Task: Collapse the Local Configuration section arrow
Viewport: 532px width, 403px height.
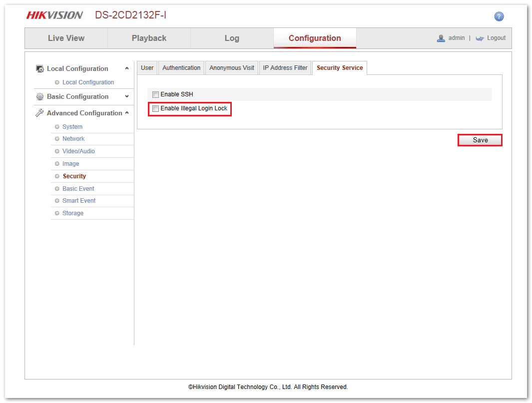Action: (x=127, y=68)
